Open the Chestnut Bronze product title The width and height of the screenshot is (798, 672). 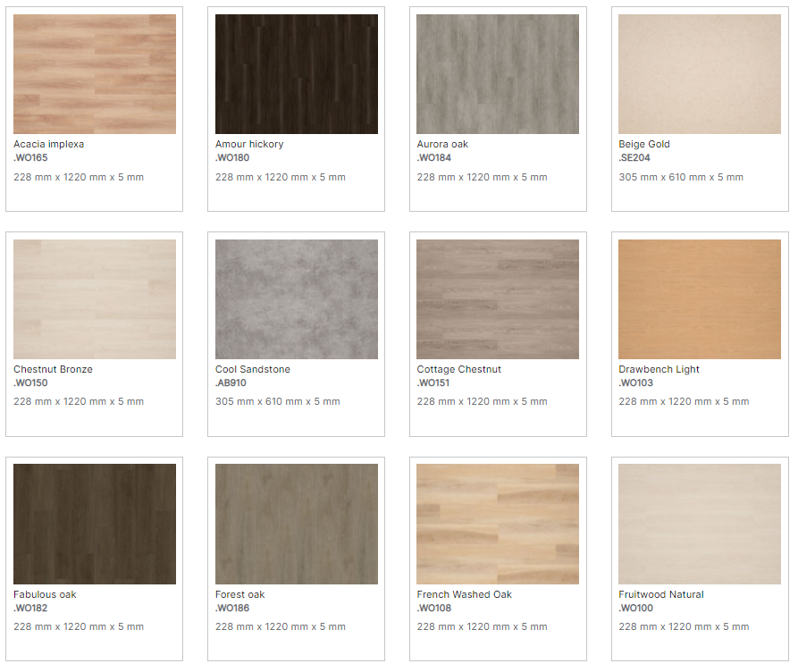pos(53,369)
